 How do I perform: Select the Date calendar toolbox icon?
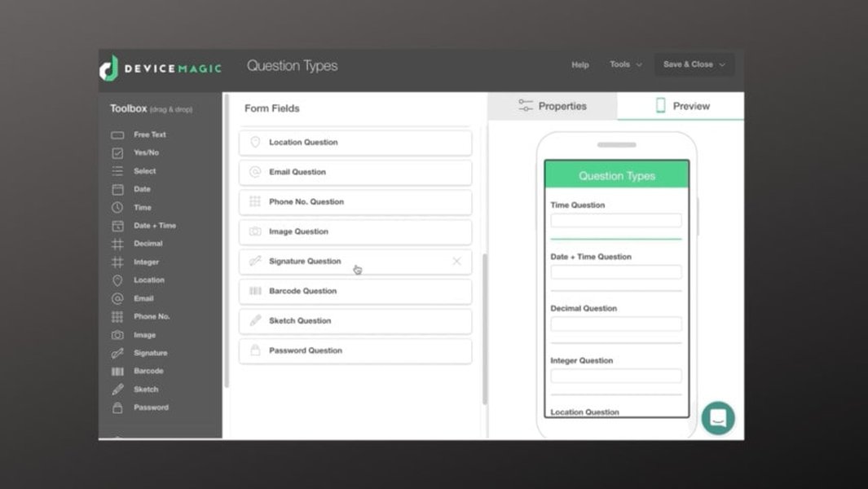[x=117, y=189]
